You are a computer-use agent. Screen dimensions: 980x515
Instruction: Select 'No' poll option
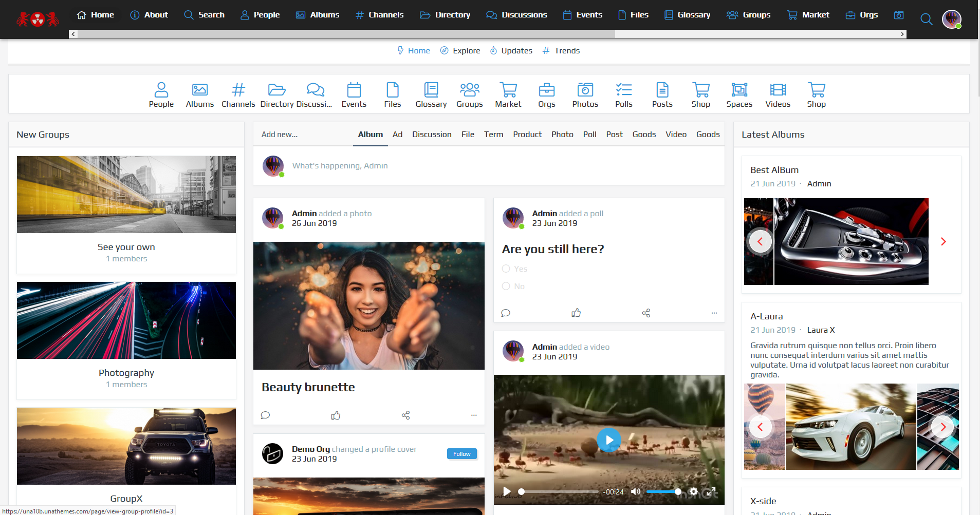(x=506, y=286)
